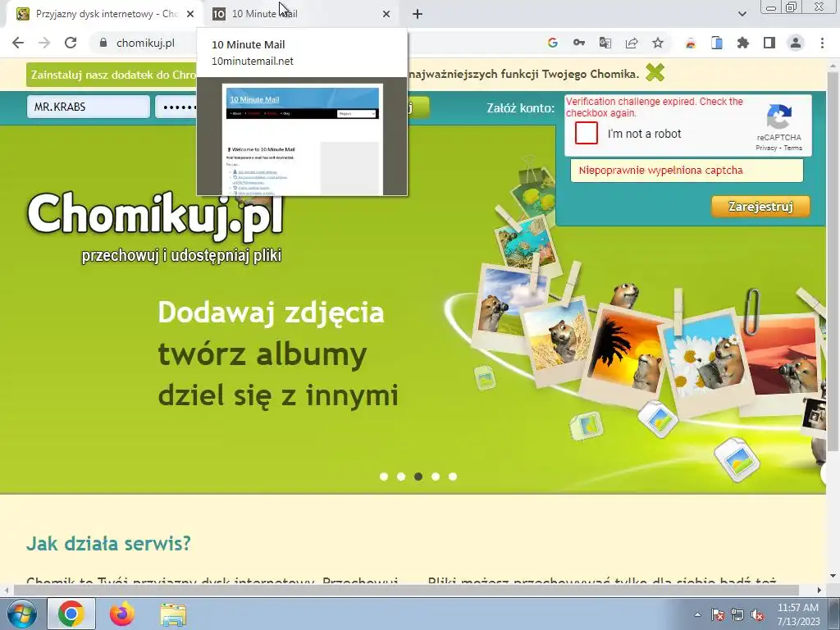
Task: Open new tab with plus button
Action: (418, 14)
